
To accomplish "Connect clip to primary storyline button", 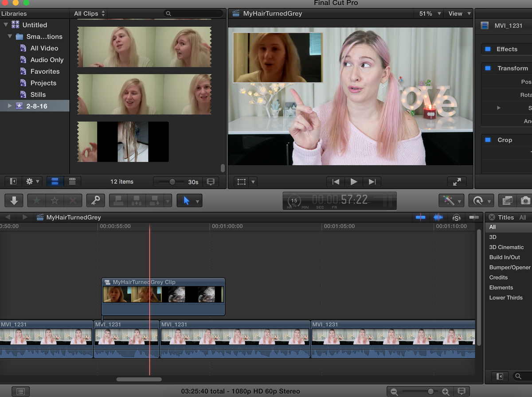I will (x=118, y=201).
